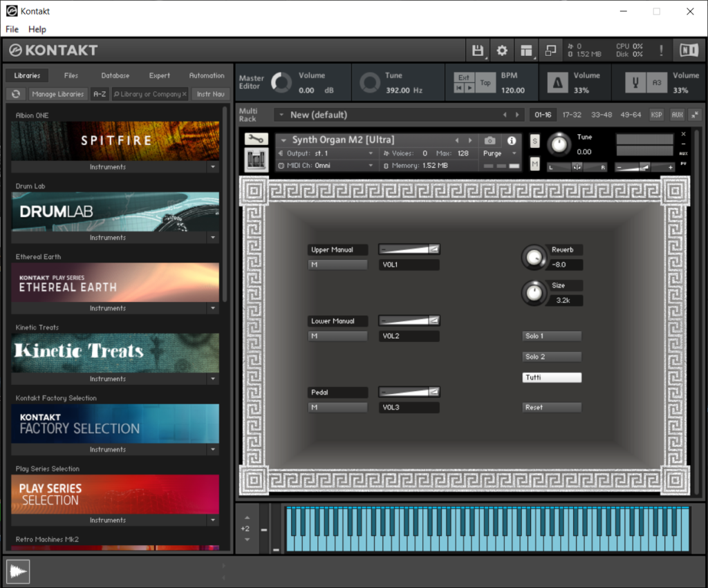The image size is (708, 588).
Task: Click the Lower Manual VOL2 slider
Action: (x=409, y=321)
